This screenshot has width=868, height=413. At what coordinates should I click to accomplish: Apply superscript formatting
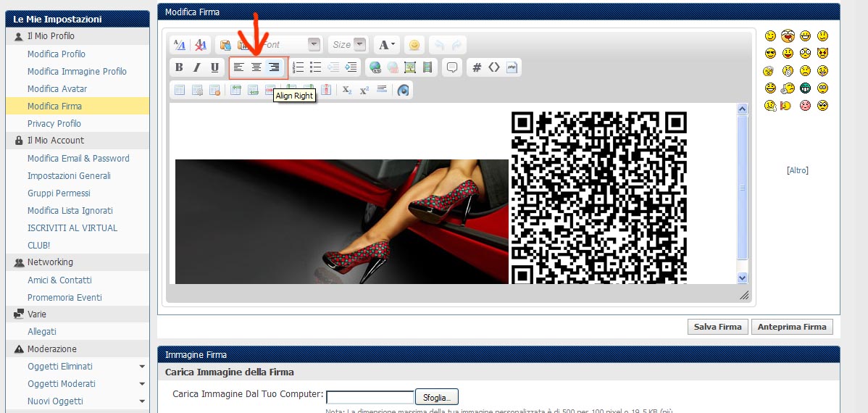point(364,90)
